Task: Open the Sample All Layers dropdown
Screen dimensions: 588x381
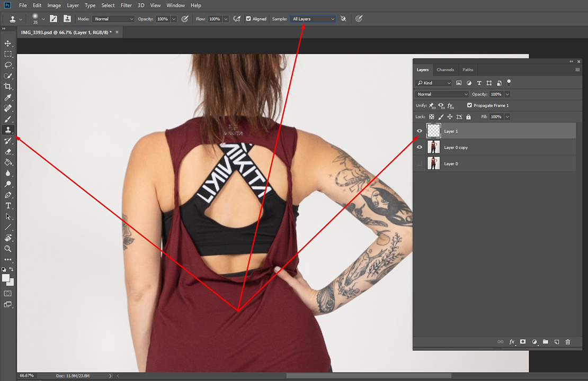Action: point(313,19)
